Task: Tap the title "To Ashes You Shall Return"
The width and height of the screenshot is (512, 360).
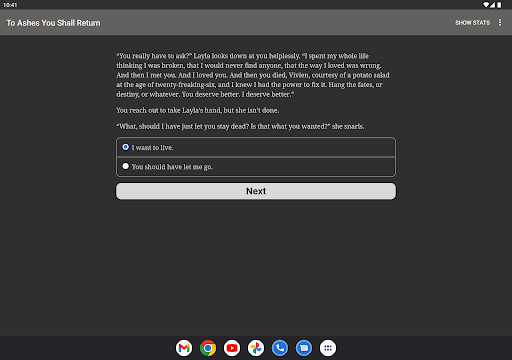Action: click(53, 23)
